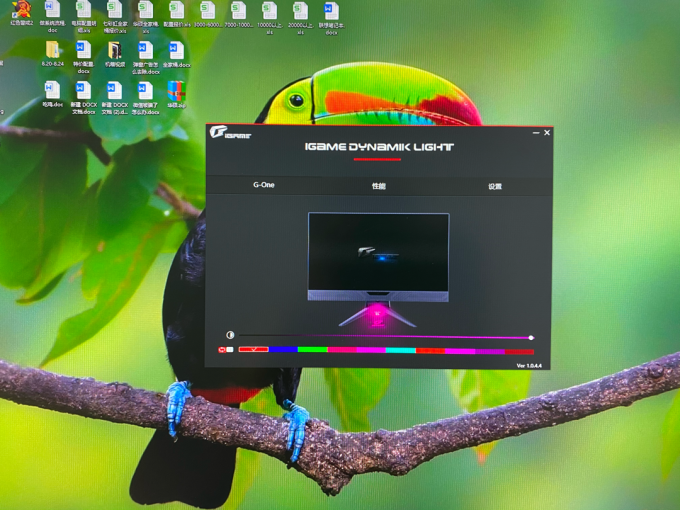Click the monitor preview image
The height and width of the screenshot is (510, 680).
(378, 269)
